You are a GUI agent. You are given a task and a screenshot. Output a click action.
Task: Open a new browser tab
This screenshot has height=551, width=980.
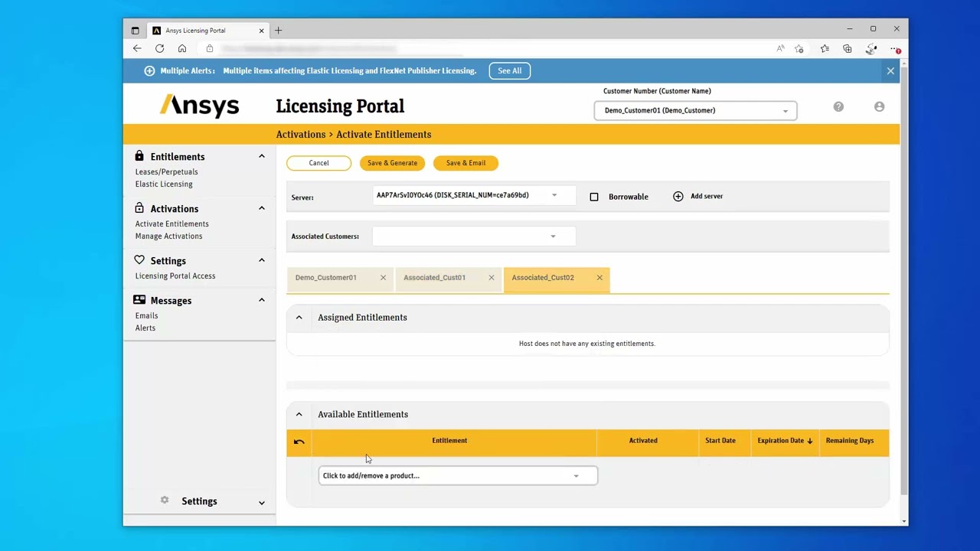point(278,31)
